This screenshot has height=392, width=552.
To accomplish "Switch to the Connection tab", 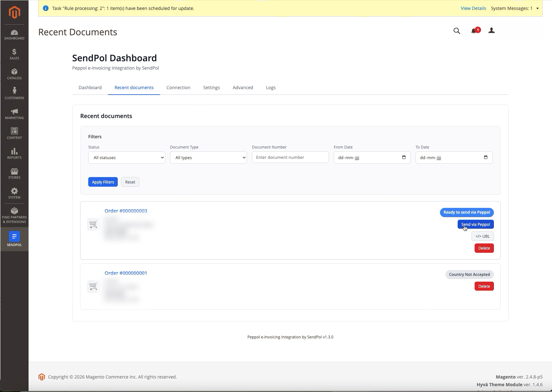I will 178,88.
